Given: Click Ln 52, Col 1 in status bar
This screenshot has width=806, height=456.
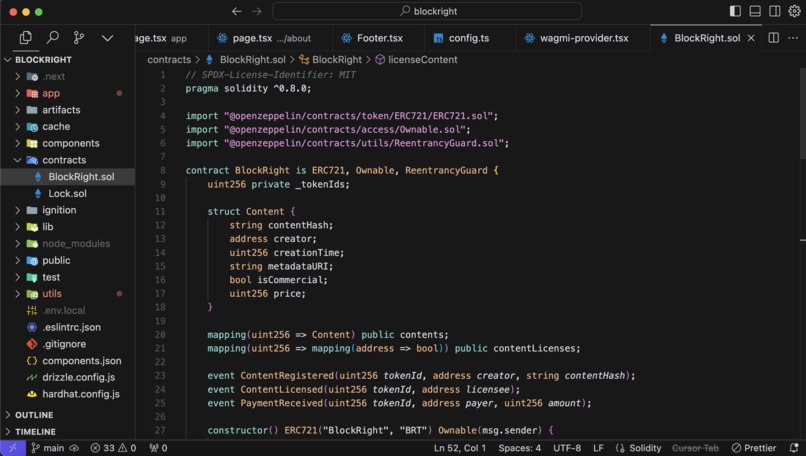Looking at the screenshot, I should point(460,448).
